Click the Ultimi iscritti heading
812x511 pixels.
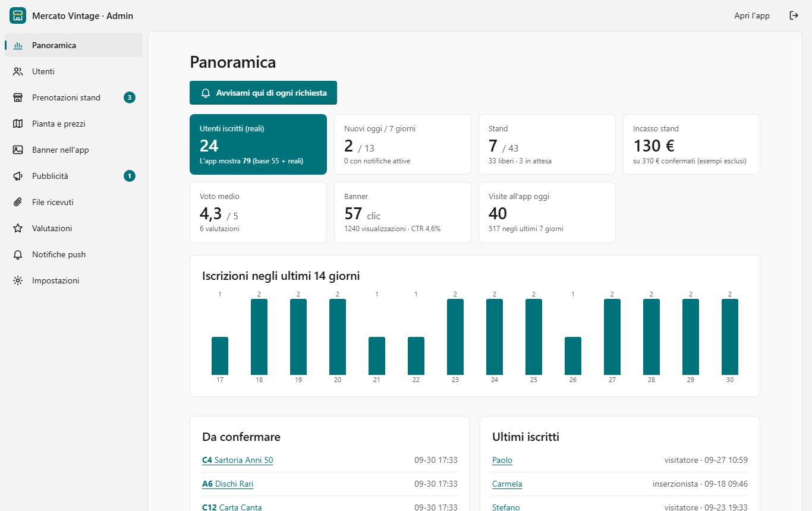pos(525,437)
